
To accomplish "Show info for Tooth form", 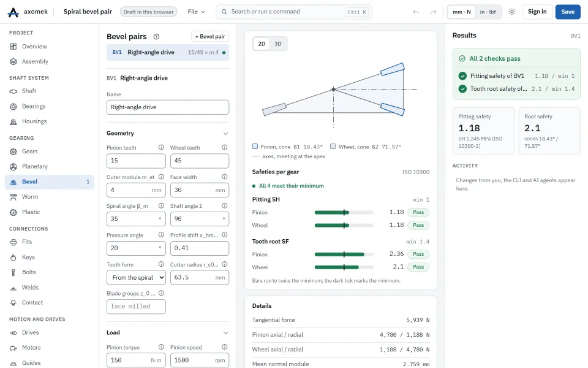I will click(x=161, y=264).
